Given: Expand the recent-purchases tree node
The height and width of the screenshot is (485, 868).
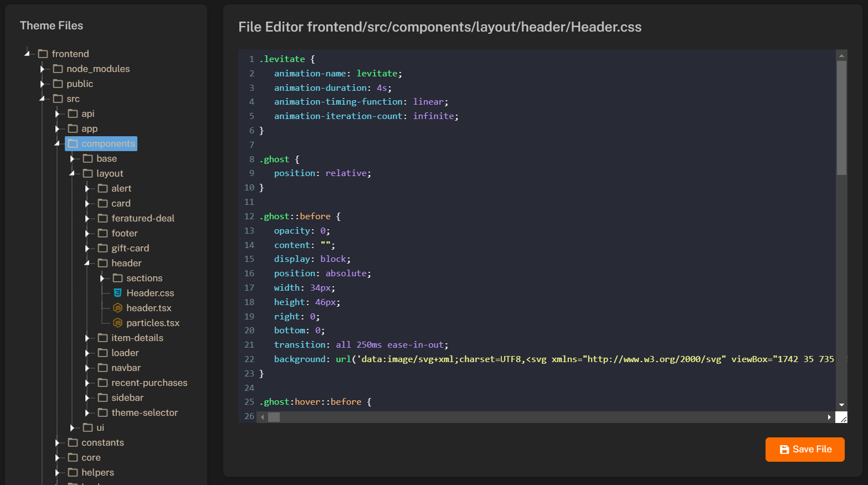Looking at the screenshot, I should click(x=86, y=383).
